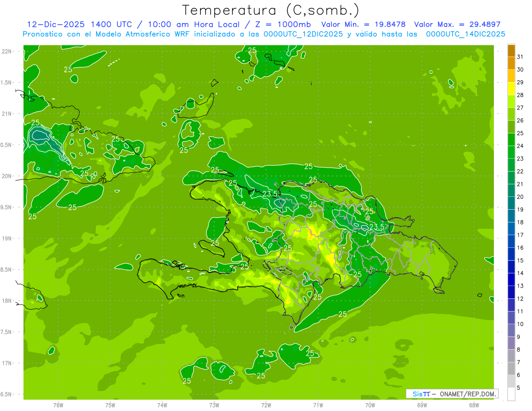Click the "73W" longitude axis label
This screenshot has height=411, width=532.
pyautogui.click(x=214, y=405)
